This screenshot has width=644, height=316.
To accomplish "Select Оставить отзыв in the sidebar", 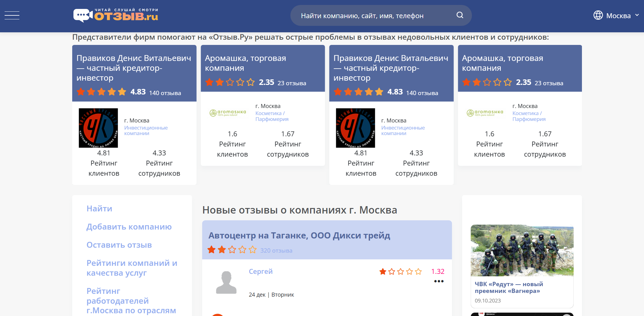I will pos(119,245).
